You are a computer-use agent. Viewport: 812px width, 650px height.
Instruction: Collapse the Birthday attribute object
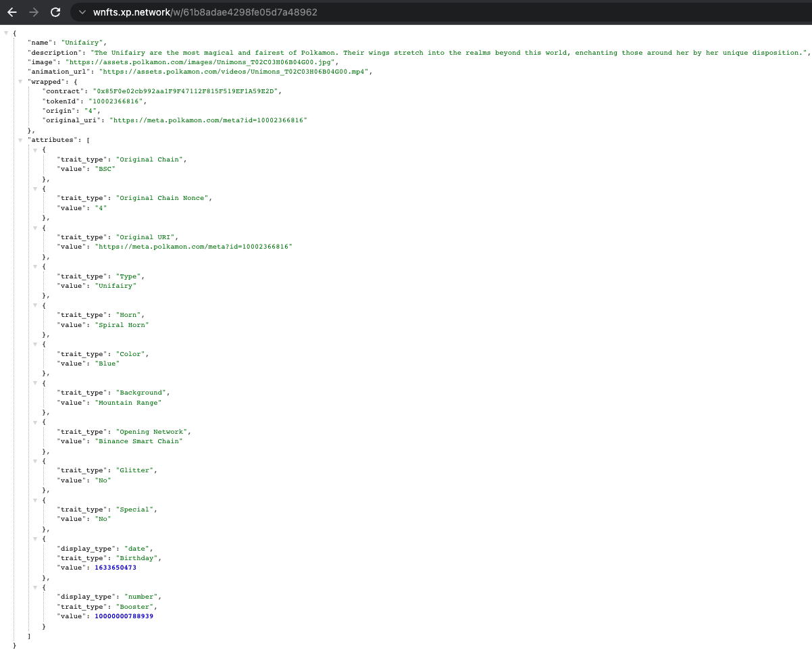[36, 539]
